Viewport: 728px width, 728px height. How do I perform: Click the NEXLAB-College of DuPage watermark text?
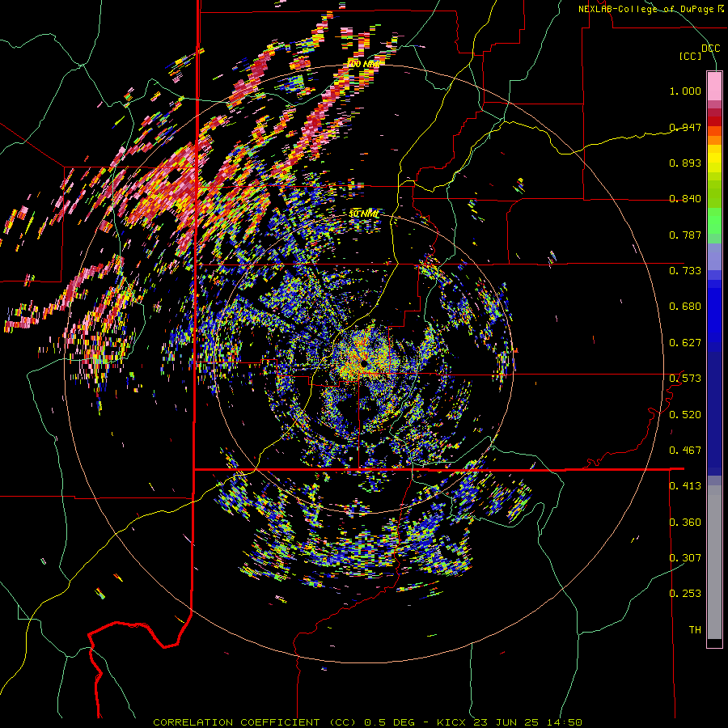pos(645,9)
